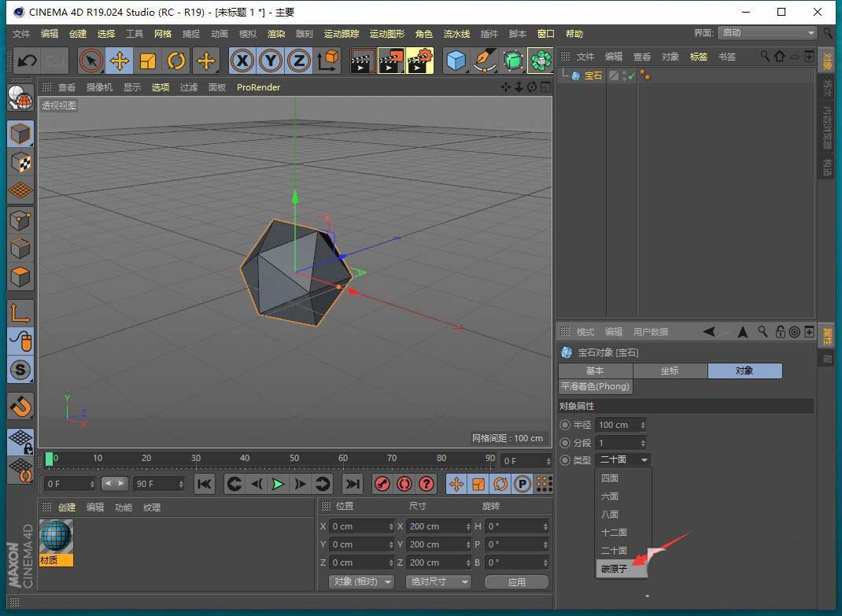Switch to Texture mode icon
Viewport: 842px width, 616px height.
click(x=20, y=161)
